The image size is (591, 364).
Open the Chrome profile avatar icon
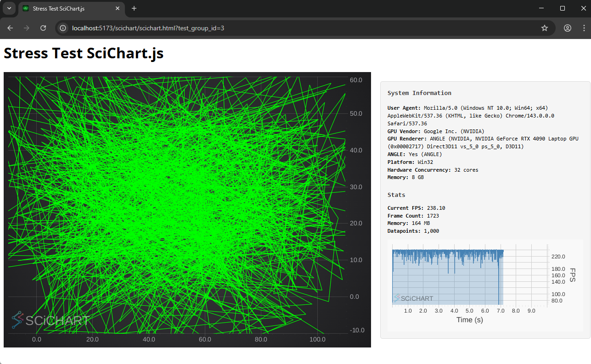[568, 28]
